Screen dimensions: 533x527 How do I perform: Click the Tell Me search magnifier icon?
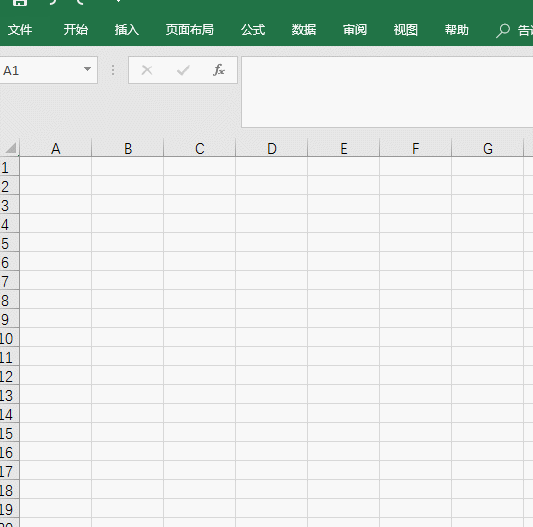503,31
